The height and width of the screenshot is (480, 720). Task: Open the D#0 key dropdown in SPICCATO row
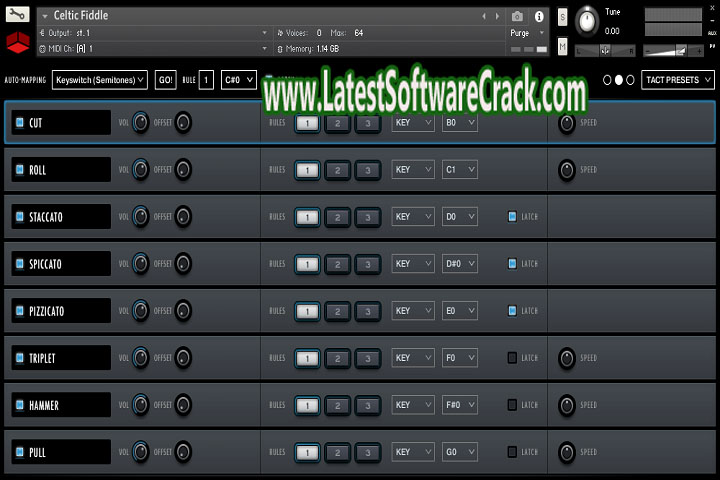click(460, 264)
